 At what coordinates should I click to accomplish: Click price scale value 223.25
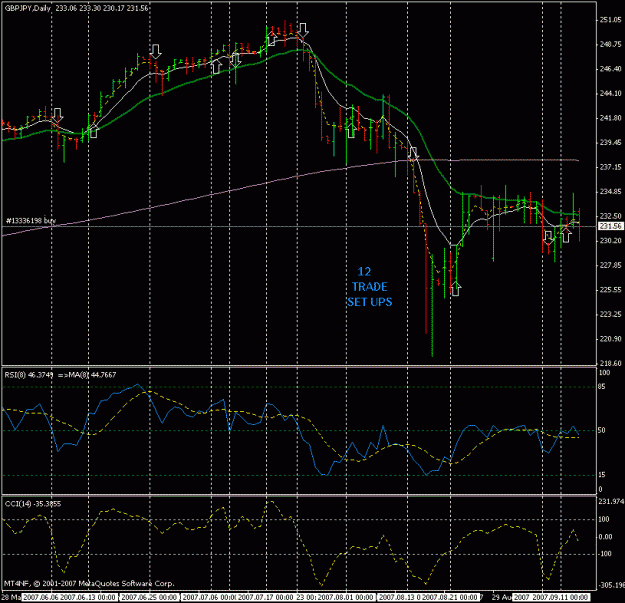pyautogui.click(x=610, y=314)
